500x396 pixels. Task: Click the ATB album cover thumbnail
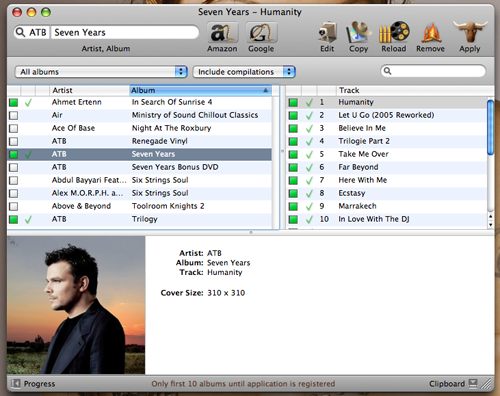click(x=76, y=305)
